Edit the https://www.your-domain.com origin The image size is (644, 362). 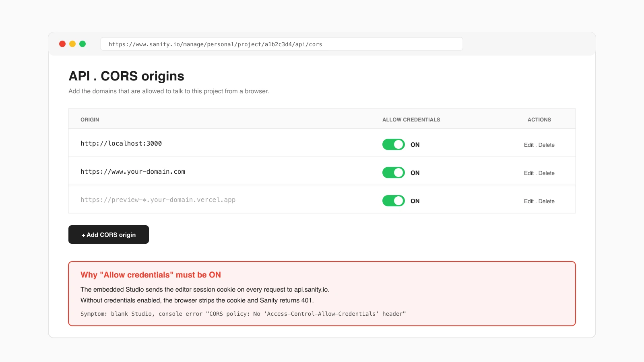point(528,173)
